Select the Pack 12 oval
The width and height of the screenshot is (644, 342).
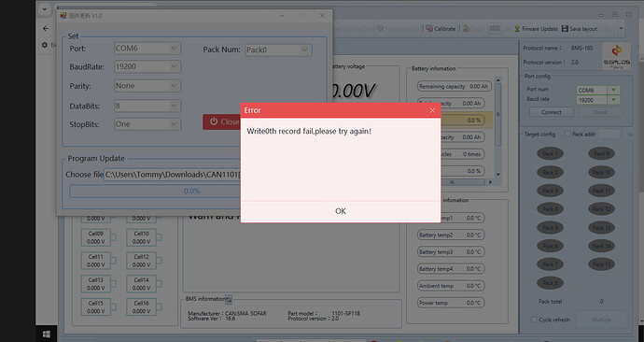[x=602, y=208]
